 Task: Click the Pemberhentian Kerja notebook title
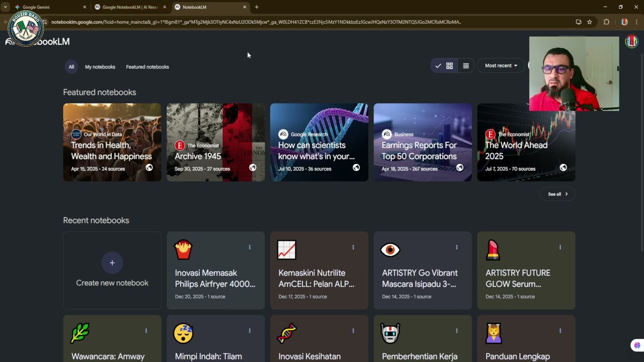pyautogui.click(x=420, y=356)
